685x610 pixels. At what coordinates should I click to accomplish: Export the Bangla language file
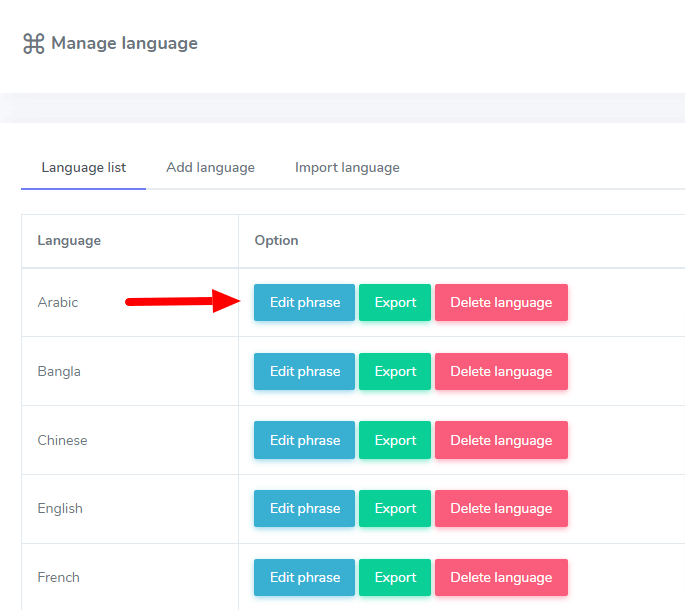pyautogui.click(x=395, y=372)
